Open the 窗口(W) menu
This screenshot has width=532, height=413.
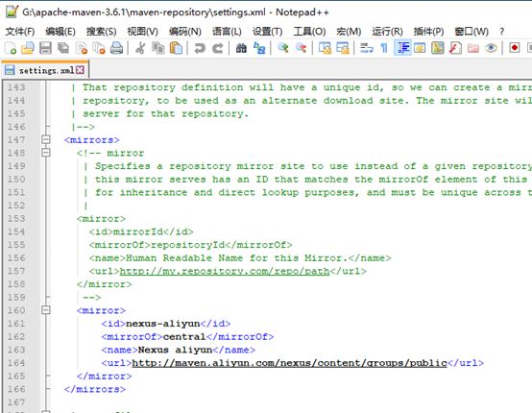coord(472,32)
